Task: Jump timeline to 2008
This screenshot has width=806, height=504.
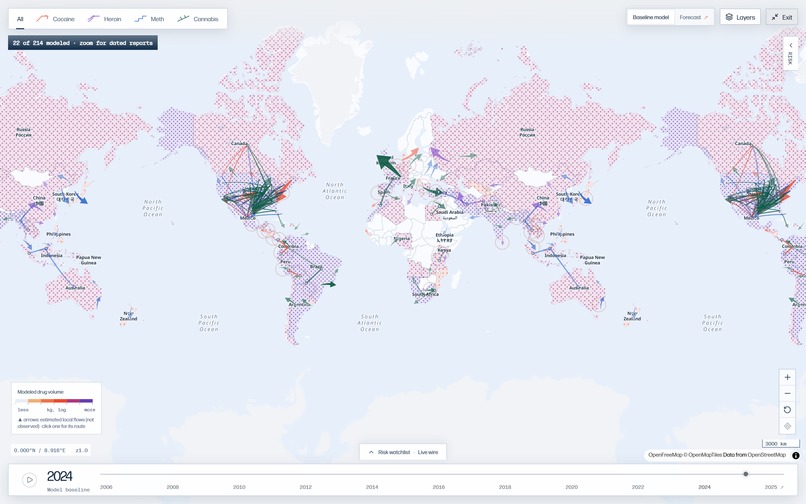Action: [173, 487]
